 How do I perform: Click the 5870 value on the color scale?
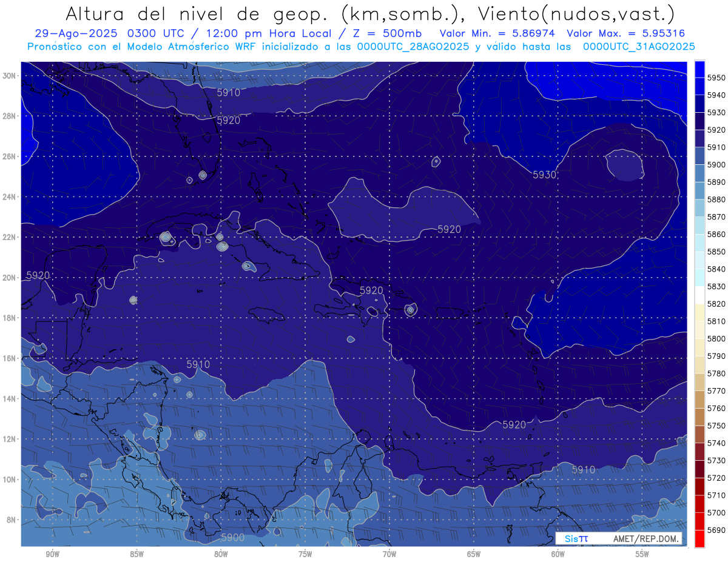(x=716, y=216)
